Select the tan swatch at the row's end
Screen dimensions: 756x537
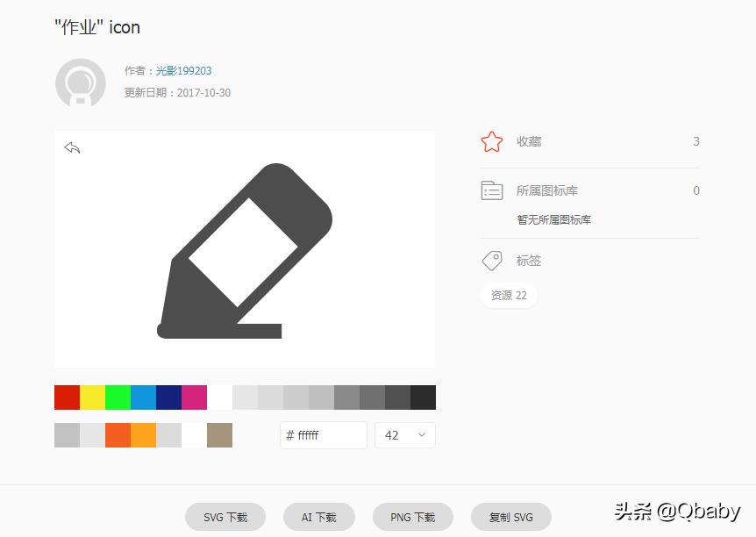pyautogui.click(x=219, y=435)
